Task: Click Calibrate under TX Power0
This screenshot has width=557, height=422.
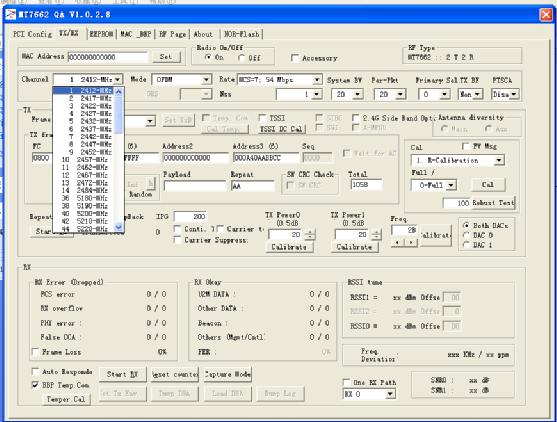Action: pos(289,247)
